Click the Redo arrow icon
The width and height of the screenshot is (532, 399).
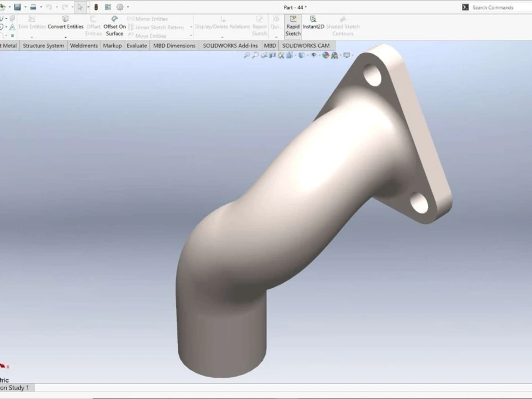tap(65, 7)
